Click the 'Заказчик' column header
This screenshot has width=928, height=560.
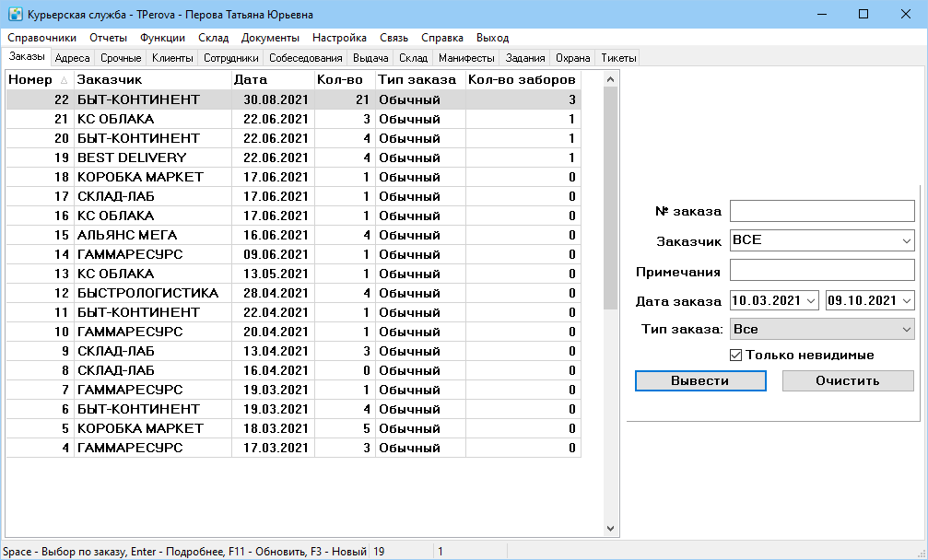tap(153, 80)
